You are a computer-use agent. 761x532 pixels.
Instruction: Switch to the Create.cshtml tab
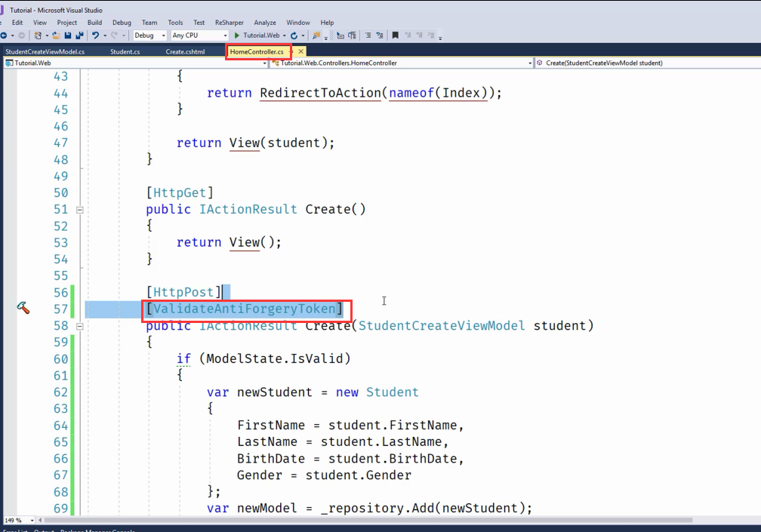point(185,51)
